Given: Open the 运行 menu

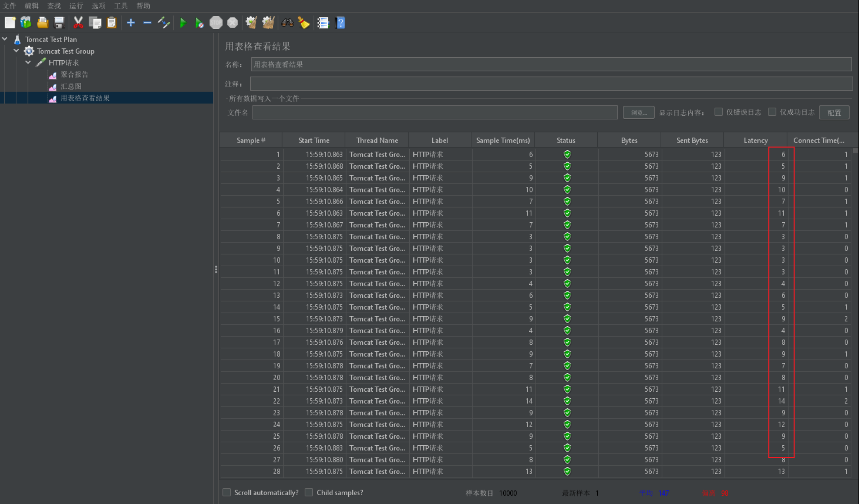Looking at the screenshot, I should coord(76,6).
